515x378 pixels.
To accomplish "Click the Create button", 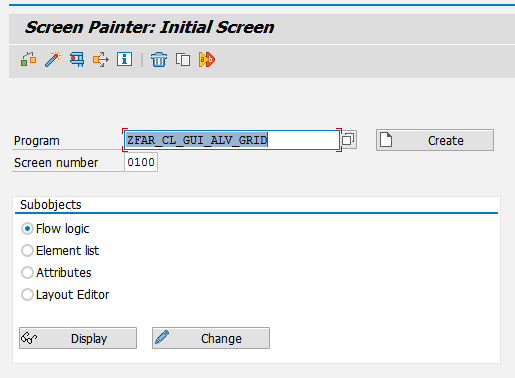I will click(x=435, y=140).
